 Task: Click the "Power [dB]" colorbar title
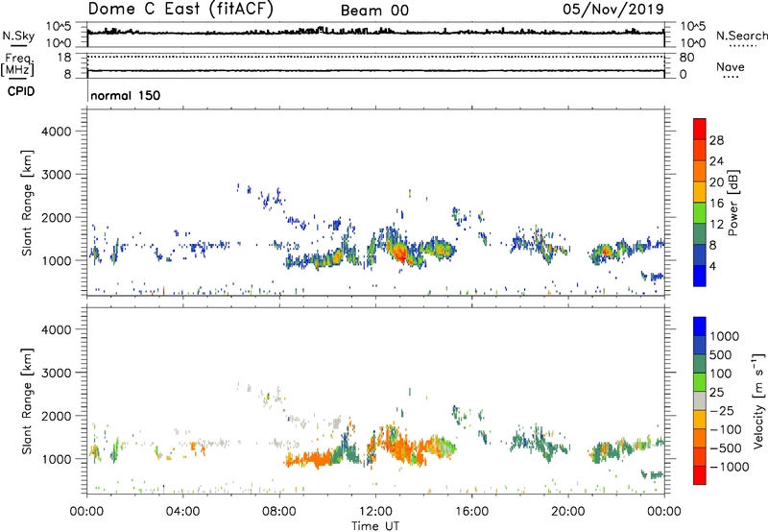tap(732, 203)
